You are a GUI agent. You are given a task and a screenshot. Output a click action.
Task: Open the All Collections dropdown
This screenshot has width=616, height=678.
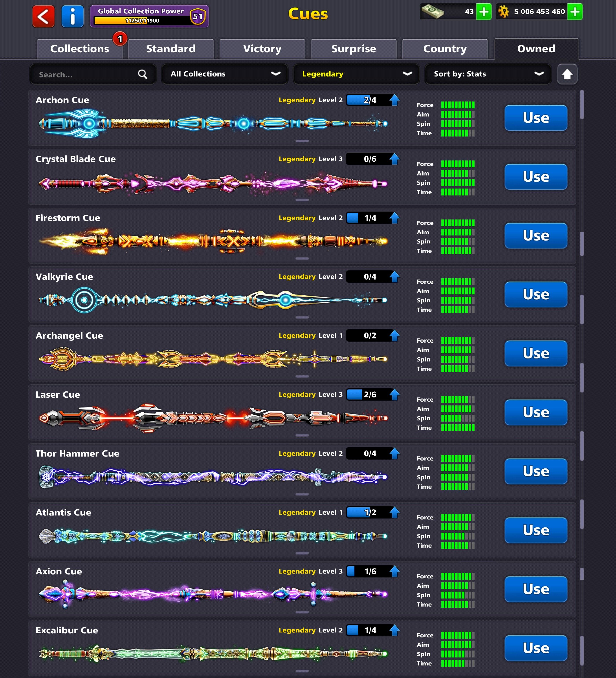click(225, 74)
